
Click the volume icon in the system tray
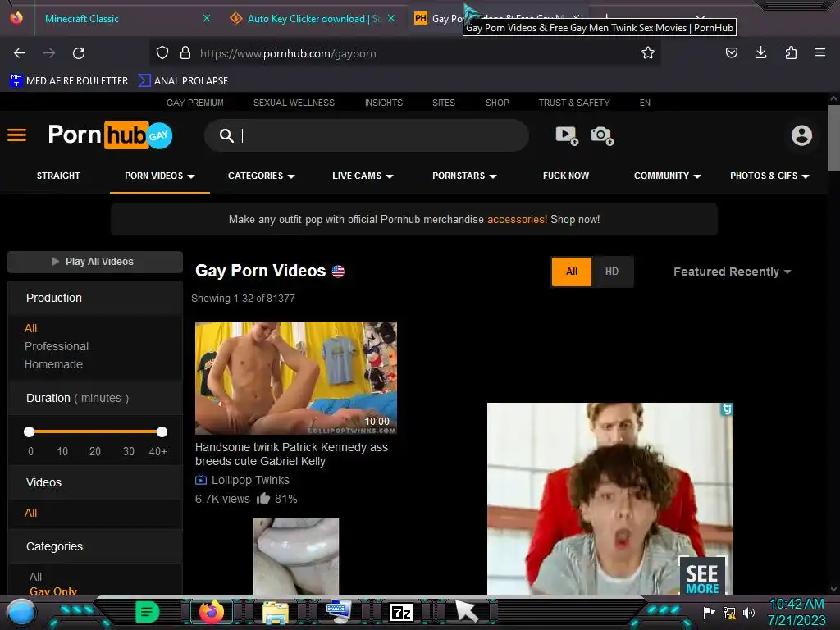749,612
